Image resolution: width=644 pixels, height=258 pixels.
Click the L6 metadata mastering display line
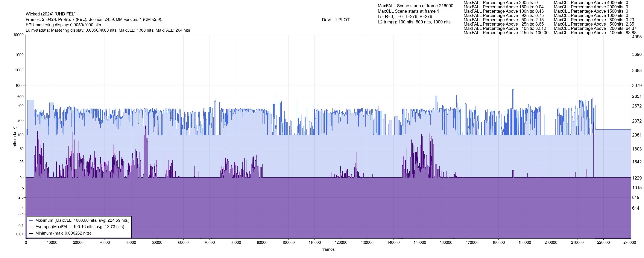click(x=108, y=30)
